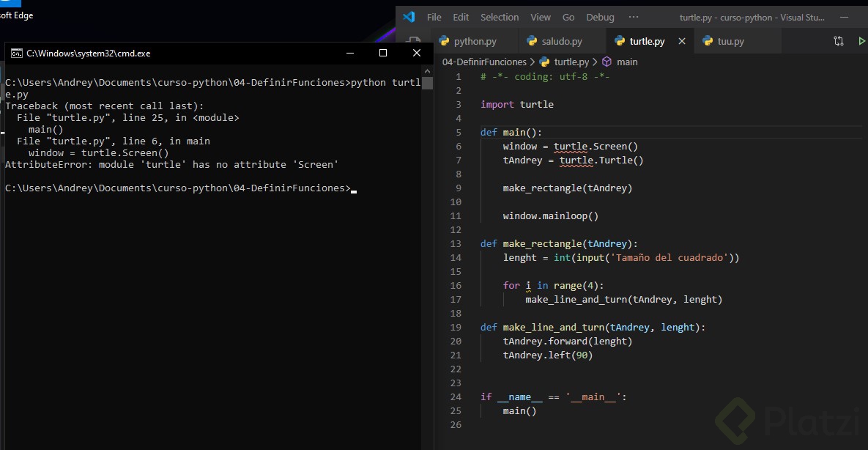This screenshot has height=450, width=868.
Task: Open the View menu
Action: point(541,17)
